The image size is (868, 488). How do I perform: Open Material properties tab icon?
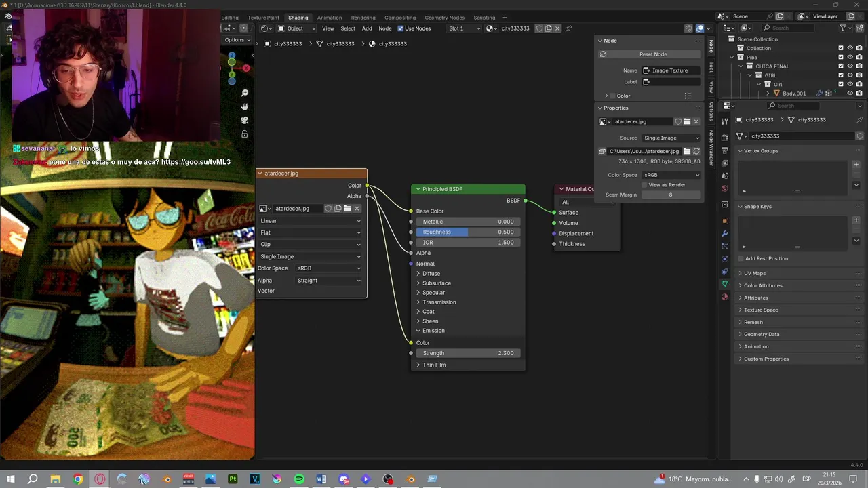[724, 297]
